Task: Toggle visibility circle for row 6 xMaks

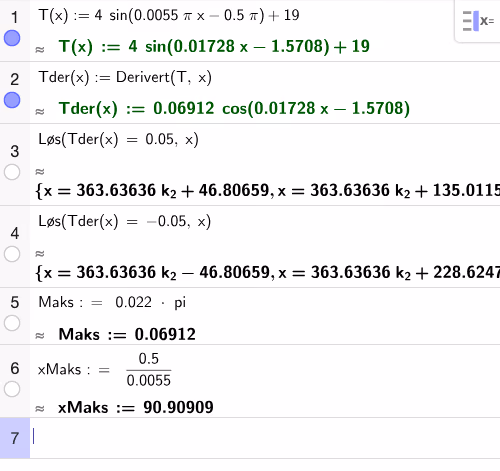Action: point(12,389)
